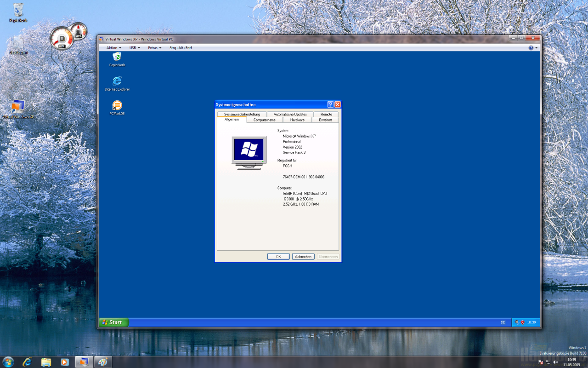Open Windows Media Player from the taskbar
The width and height of the screenshot is (588, 368).
point(65,362)
